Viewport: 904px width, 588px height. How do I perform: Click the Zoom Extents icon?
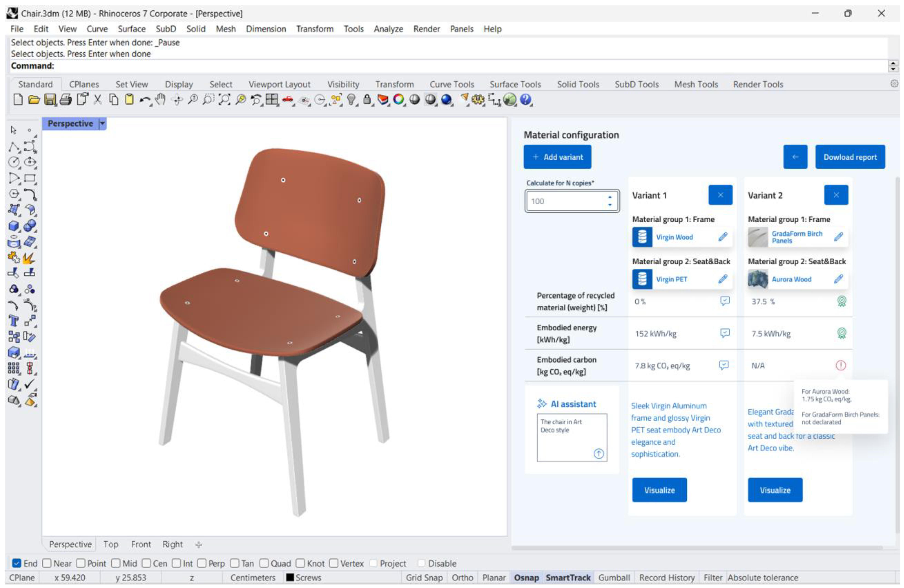coord(224,100)
